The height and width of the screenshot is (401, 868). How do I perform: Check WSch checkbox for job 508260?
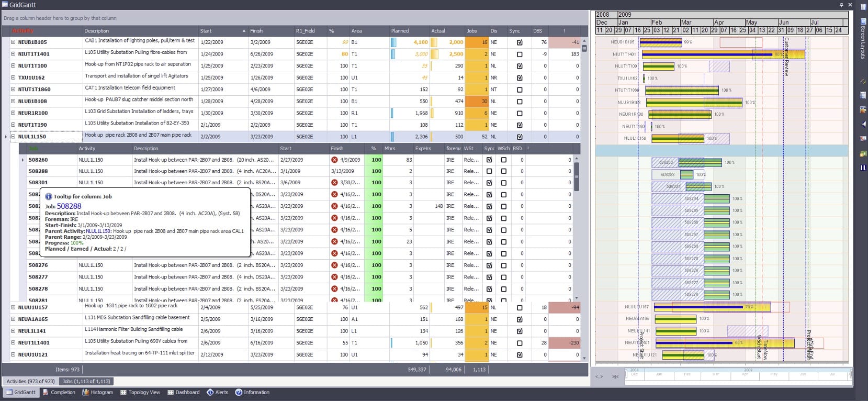tap(503, 160)
